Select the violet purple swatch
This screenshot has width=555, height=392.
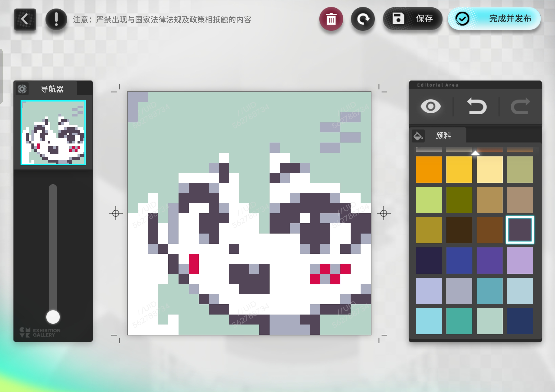click(x=490, y=260)
